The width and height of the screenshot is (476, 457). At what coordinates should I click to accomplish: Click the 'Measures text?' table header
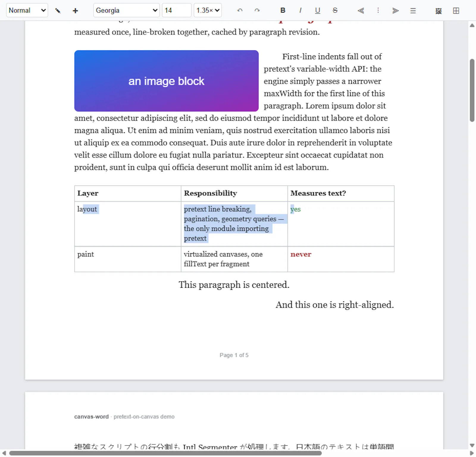point(341,193)
